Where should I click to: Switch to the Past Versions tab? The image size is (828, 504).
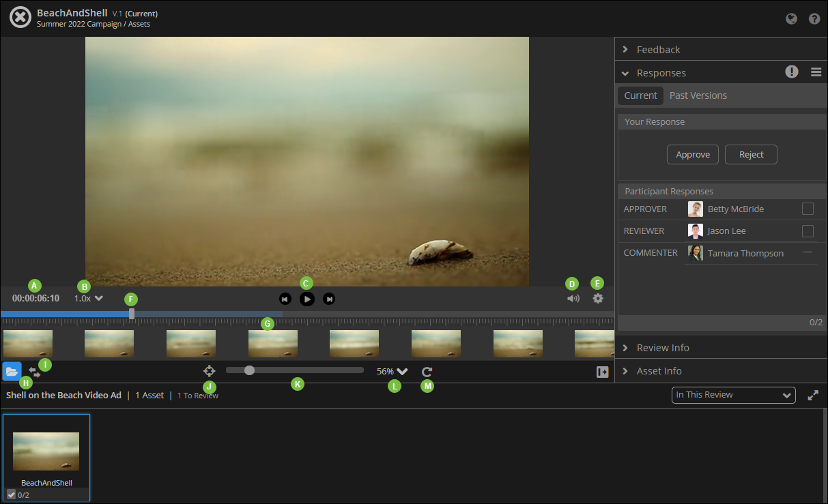(698, 95)
